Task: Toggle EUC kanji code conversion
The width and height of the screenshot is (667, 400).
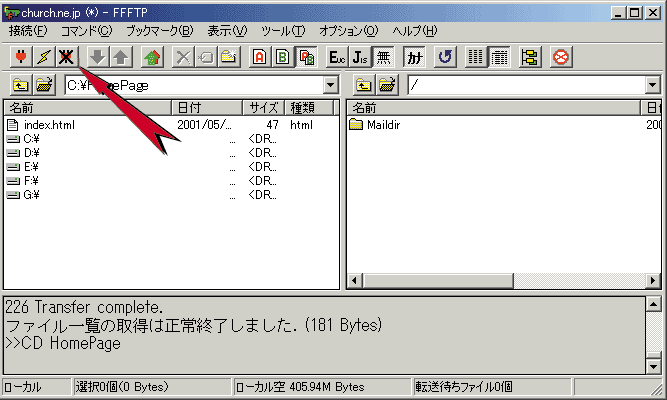Action: 337,57
